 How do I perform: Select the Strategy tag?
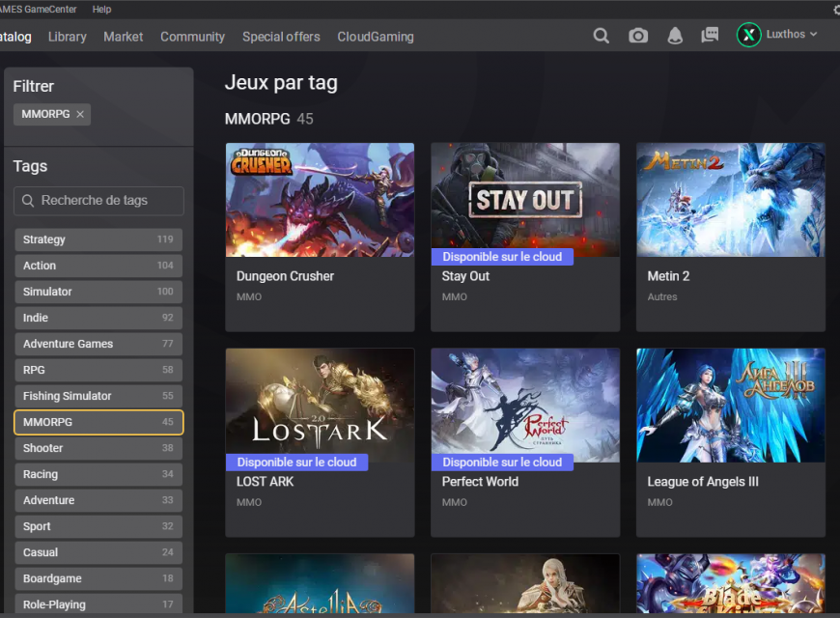point(98,239)
